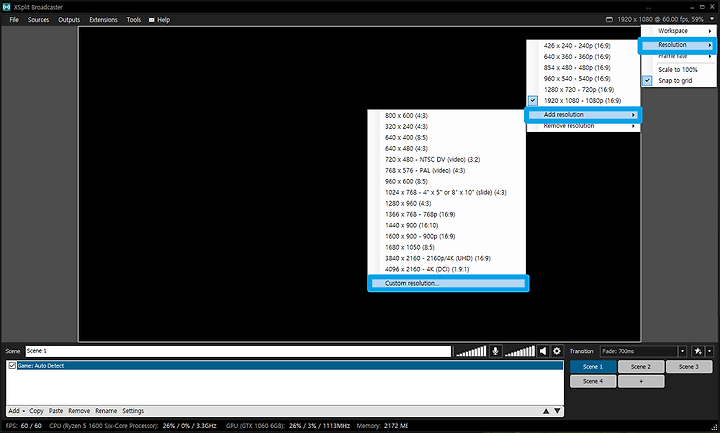Move source down with down-arrow icon
The width and height of the screenshot is (720, 433).
click(557, 411)
